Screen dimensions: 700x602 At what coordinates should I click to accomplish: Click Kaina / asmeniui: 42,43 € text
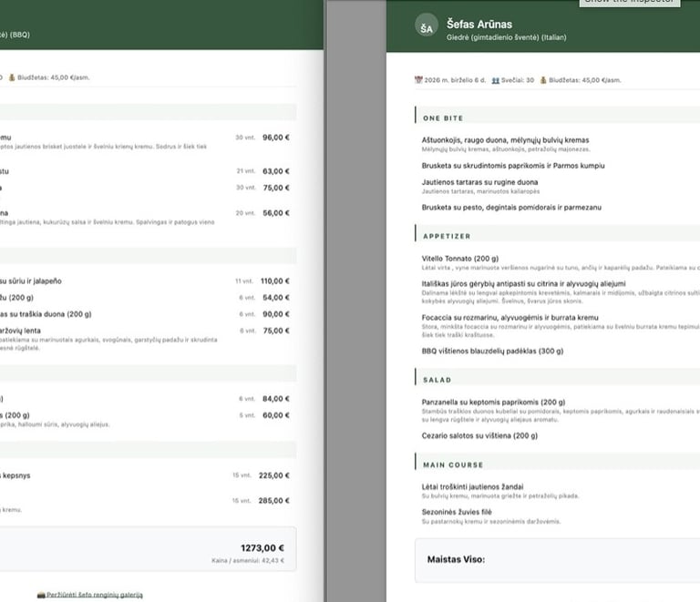(x=248, y=560)
